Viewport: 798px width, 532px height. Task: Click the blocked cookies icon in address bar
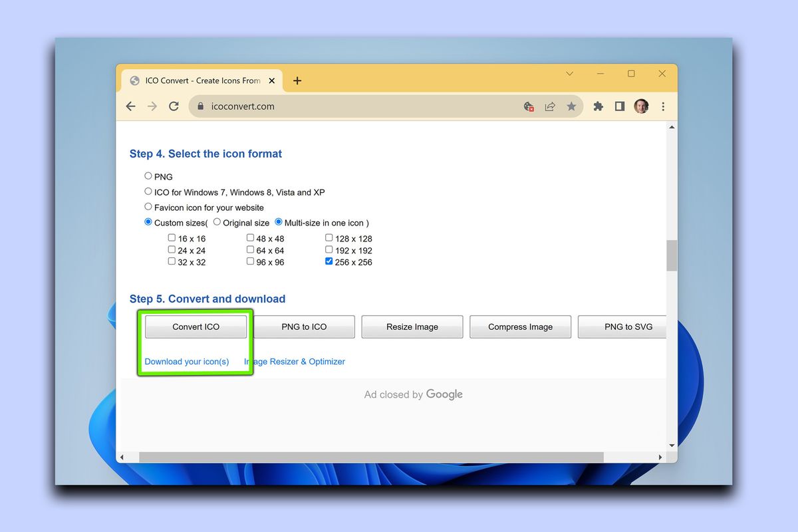529,106
